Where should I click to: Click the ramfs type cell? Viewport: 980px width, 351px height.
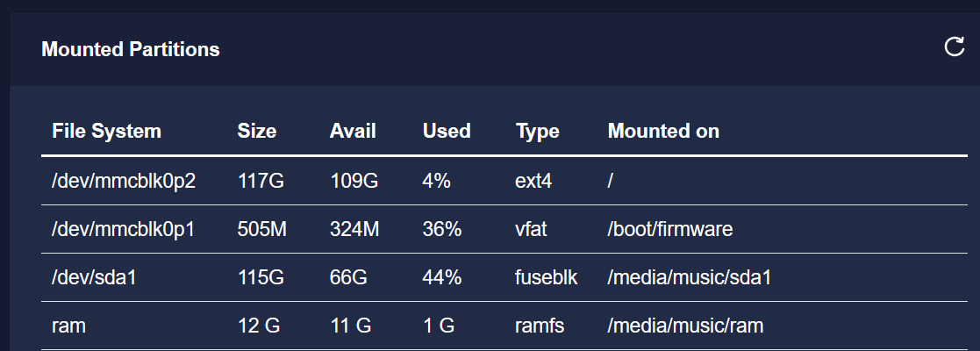click(540, 326)
